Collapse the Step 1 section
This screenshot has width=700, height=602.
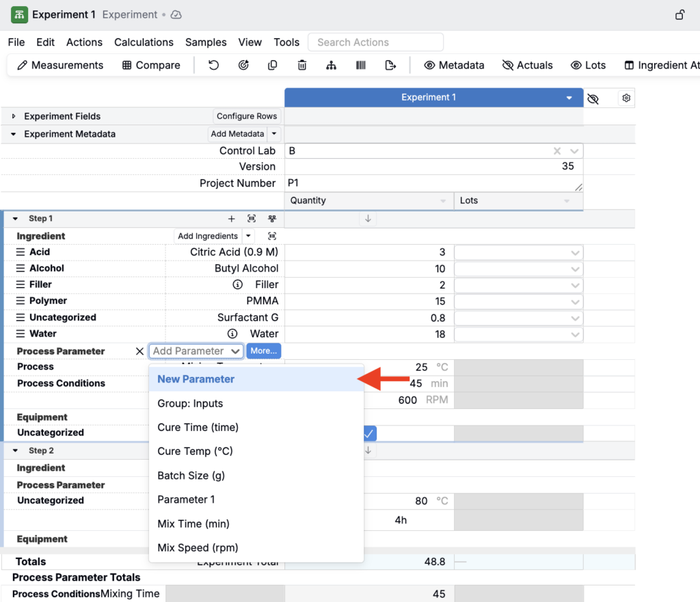pos(16,218)
